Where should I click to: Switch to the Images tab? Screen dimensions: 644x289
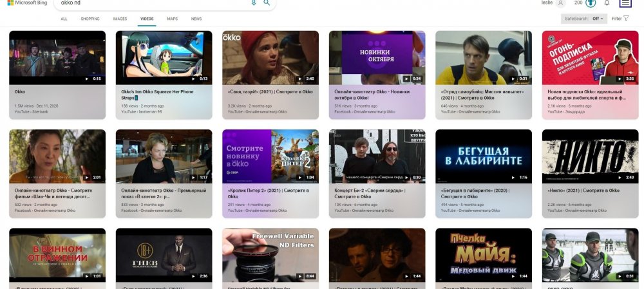click(120, 19)
